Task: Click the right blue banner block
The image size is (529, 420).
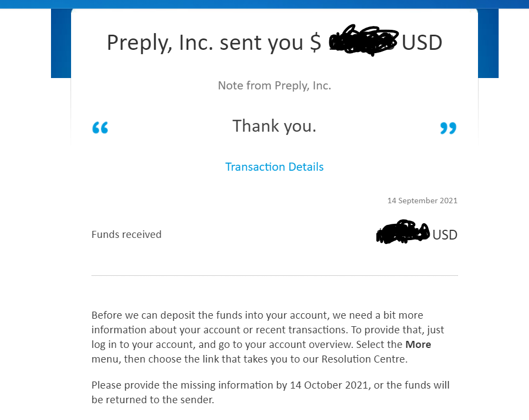Action: tap(488, 43)
